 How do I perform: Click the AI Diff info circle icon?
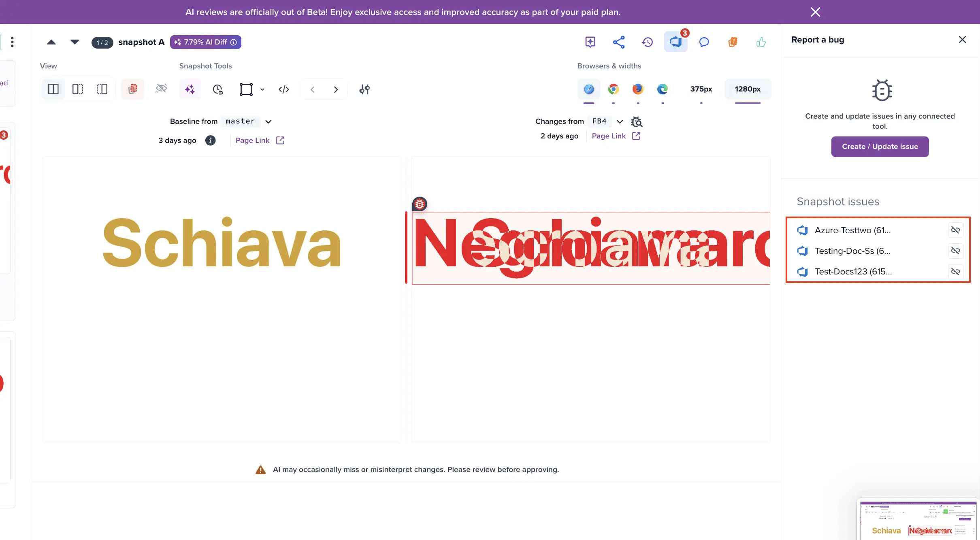(234, 42)
